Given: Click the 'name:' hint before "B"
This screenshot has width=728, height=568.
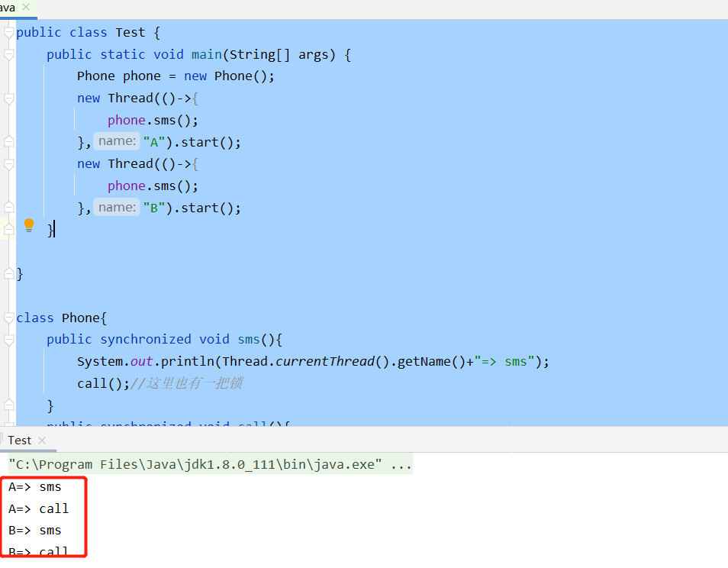Looking at the screenshot, I should 117,207.
